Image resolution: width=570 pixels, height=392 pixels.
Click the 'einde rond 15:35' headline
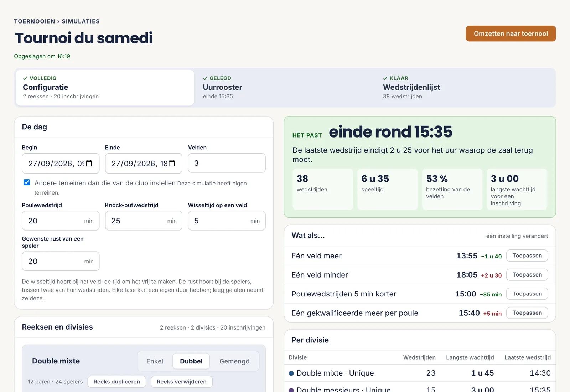[x=390, y=132]
